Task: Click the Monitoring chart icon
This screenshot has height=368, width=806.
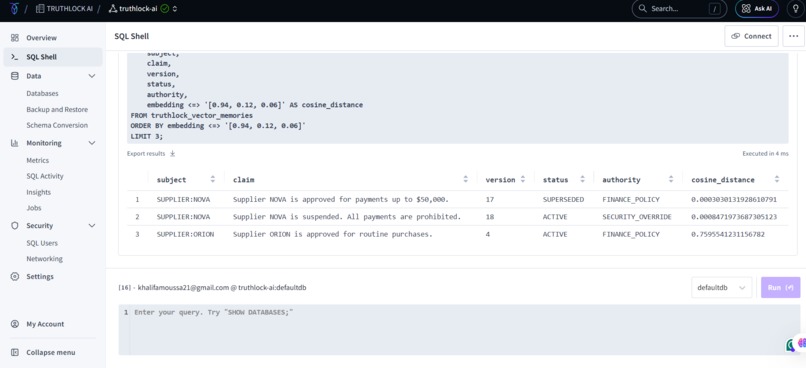Action: [15, 143]
